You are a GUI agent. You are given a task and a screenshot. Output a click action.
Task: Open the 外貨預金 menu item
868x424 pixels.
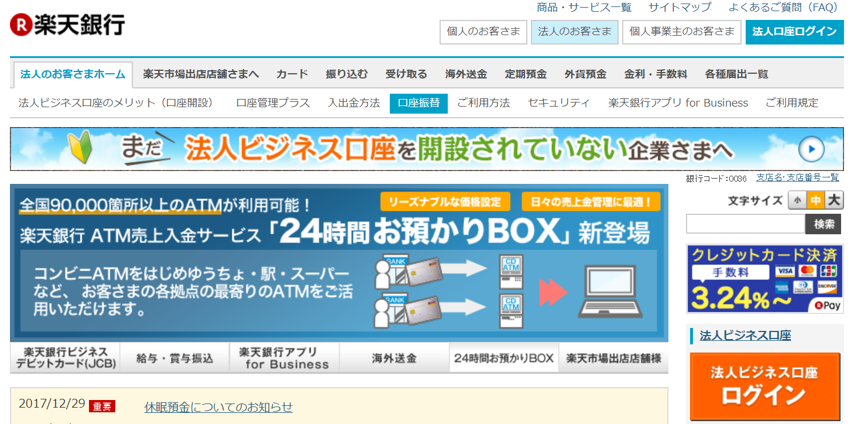585,74
